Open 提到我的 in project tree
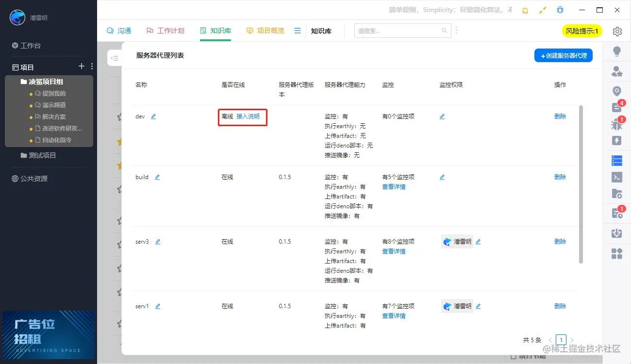 click(x=50, y=94)
